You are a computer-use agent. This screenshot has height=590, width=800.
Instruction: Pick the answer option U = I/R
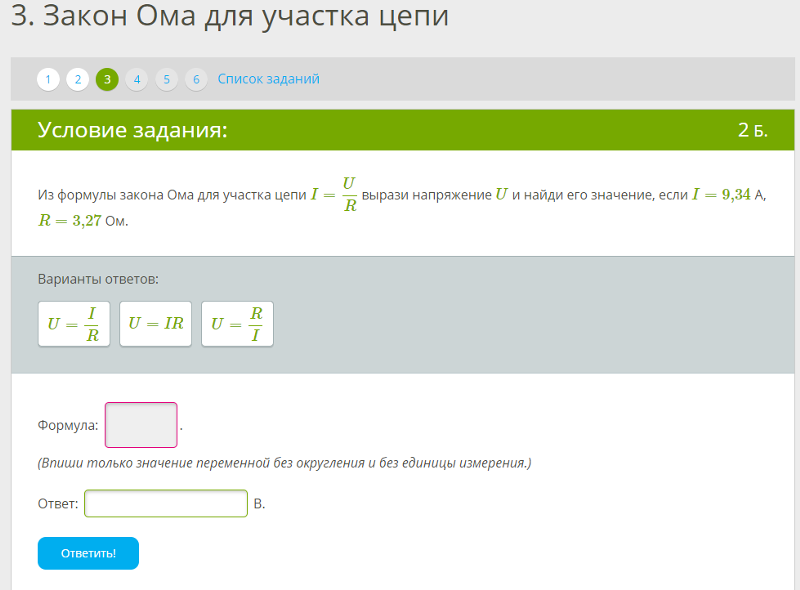pos(74,324)
